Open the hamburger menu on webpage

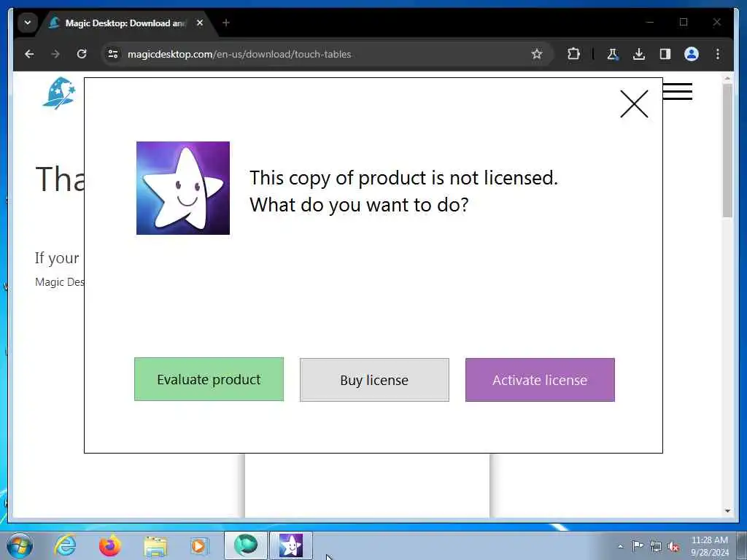[x=678, y=91]
